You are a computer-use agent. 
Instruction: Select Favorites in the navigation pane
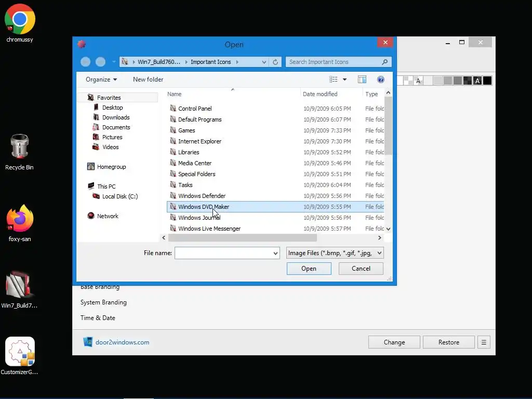(118, 97)
